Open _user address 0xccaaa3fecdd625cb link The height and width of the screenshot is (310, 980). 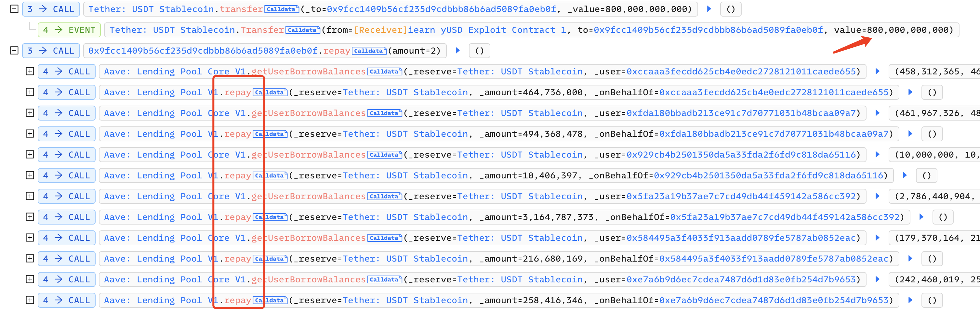(741, 71)
